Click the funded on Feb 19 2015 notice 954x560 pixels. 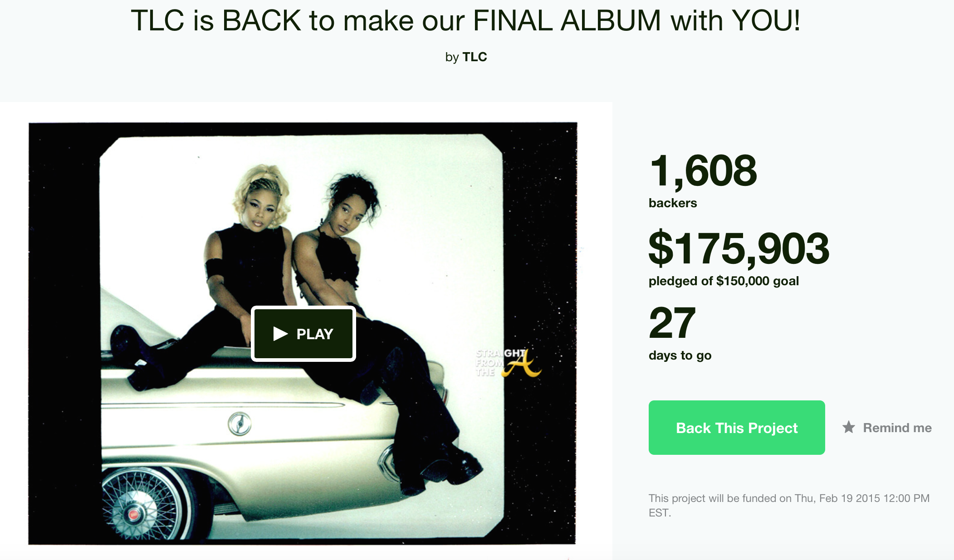pos(789,505)
